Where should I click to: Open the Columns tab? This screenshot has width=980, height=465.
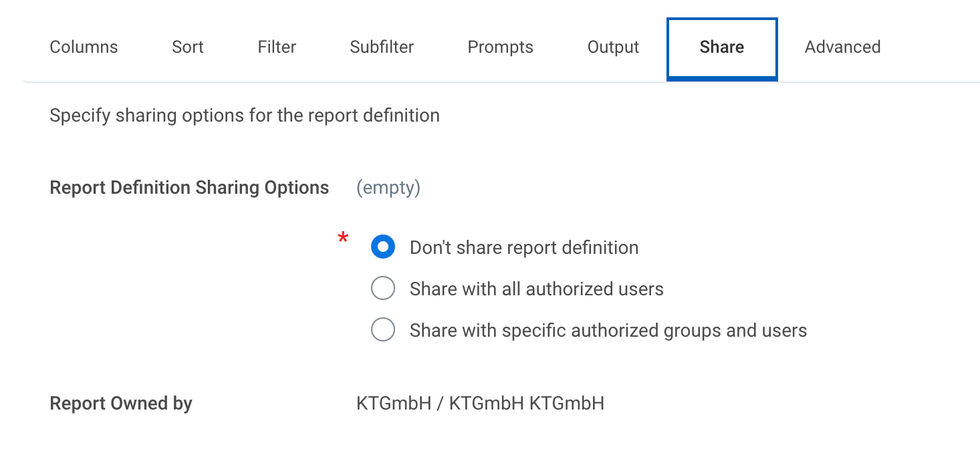pyautogui.click(x=84, y=47)
